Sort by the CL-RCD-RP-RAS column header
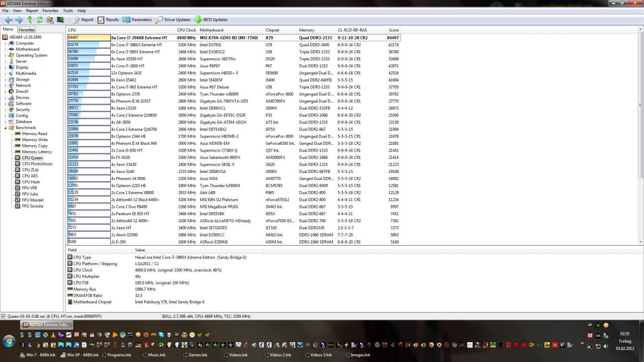This screenshot has height=362, width=644. coord(357,30)
